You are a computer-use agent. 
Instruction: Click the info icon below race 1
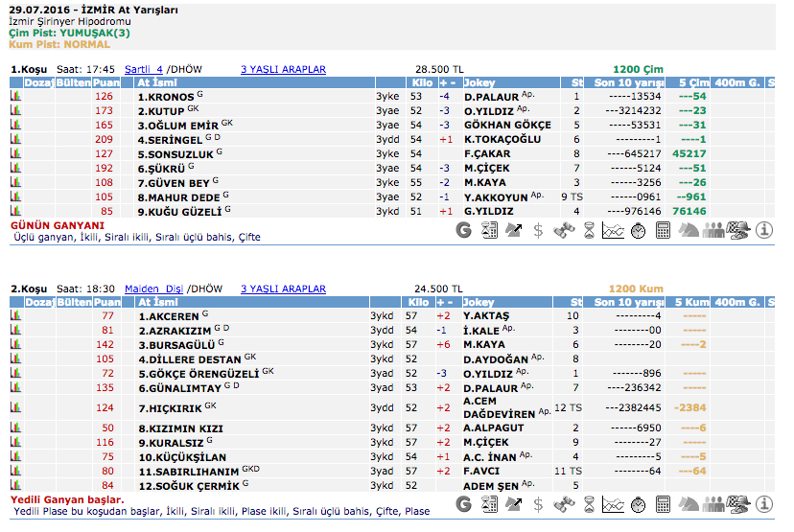tap(764, 230)
